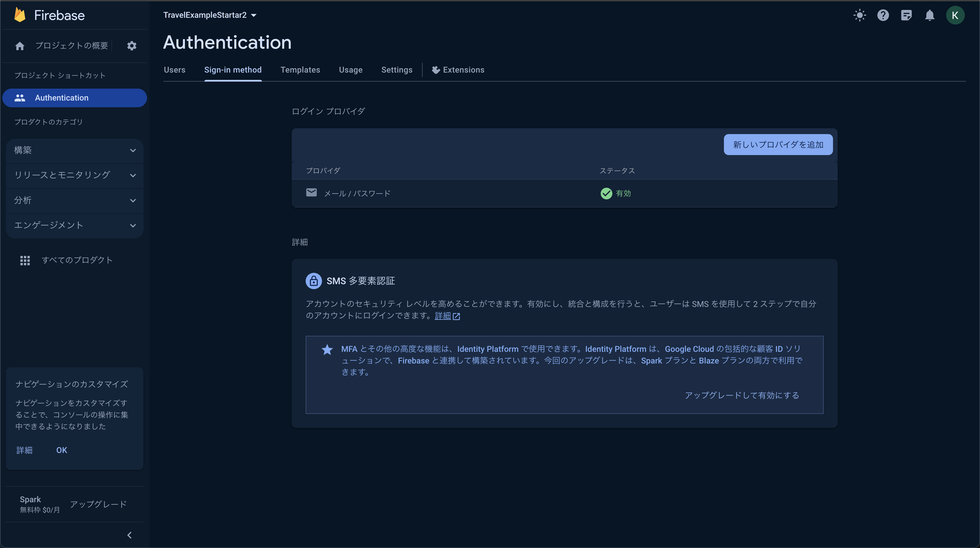Open all products grid icon

pos(25,260)
